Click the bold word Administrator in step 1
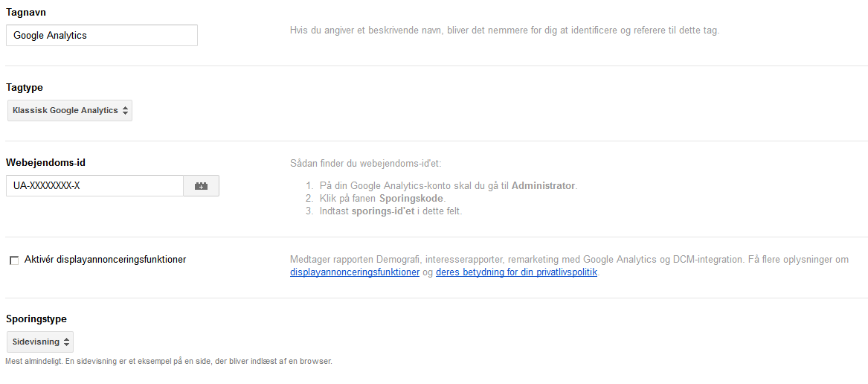 pos(543,185)
